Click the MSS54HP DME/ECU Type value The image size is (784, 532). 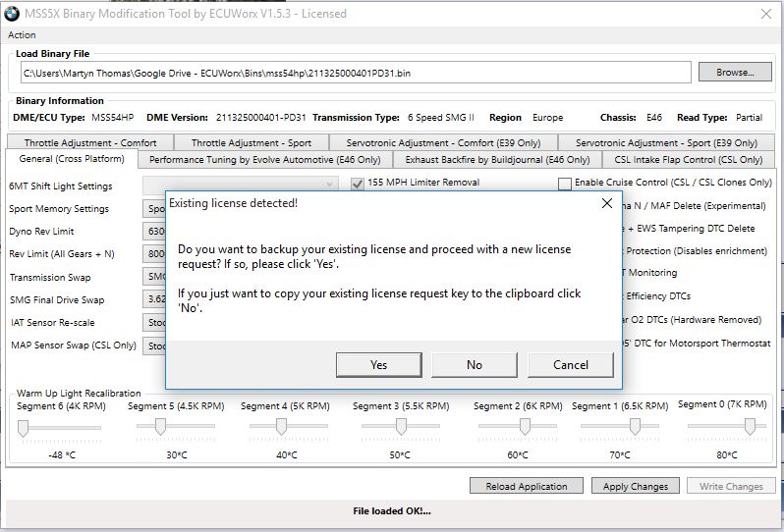[113, 118]
